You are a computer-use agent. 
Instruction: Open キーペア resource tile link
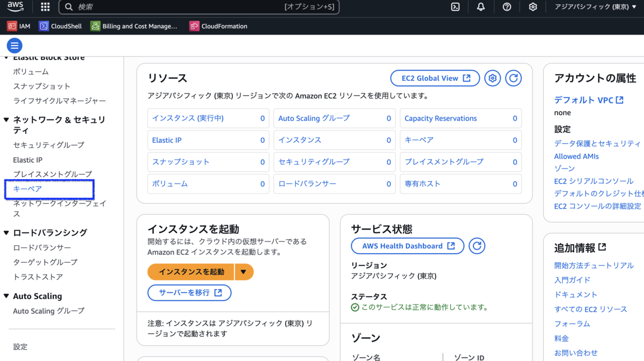[419, 140]
